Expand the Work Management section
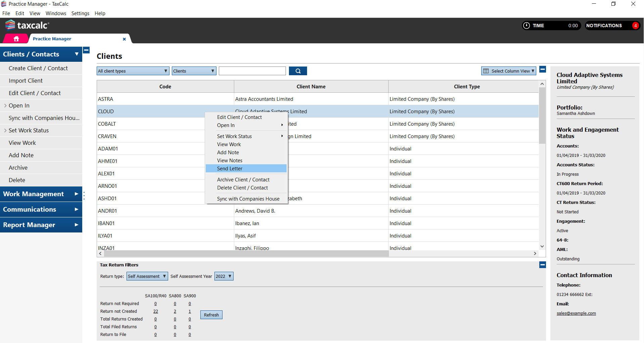Viewport: 644px width, 343px height. 41,194
